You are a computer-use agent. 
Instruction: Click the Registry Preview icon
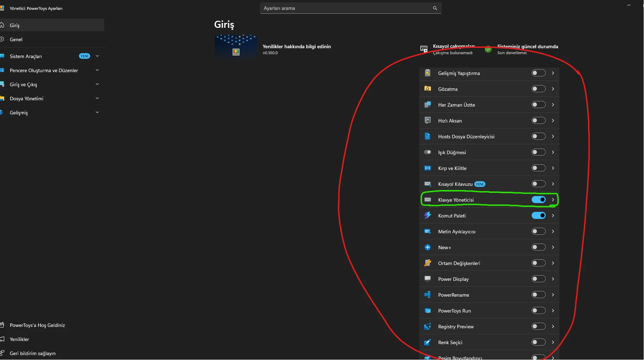[x=428, y=326]
